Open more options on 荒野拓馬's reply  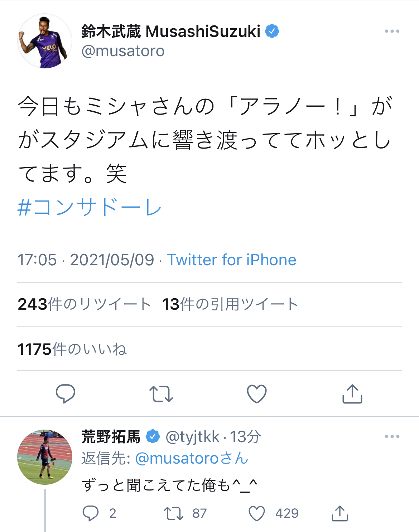pyautogui.click(x=392, y=436)
